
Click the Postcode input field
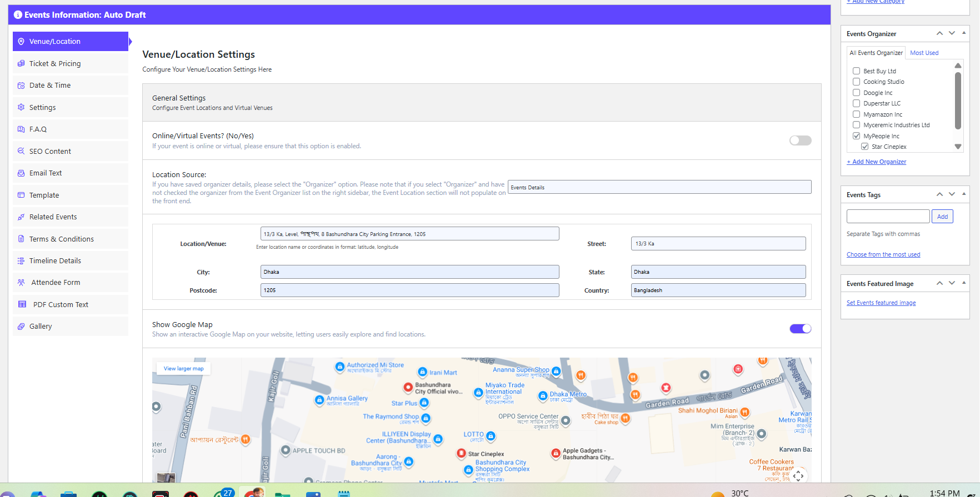[409, 290]
